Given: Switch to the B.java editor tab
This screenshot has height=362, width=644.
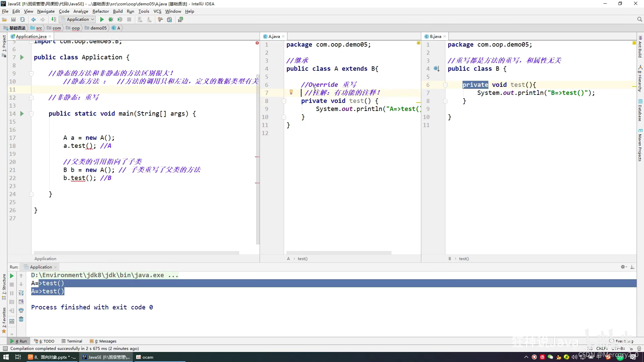Looking at the screenshot, I should pos(435,36).
